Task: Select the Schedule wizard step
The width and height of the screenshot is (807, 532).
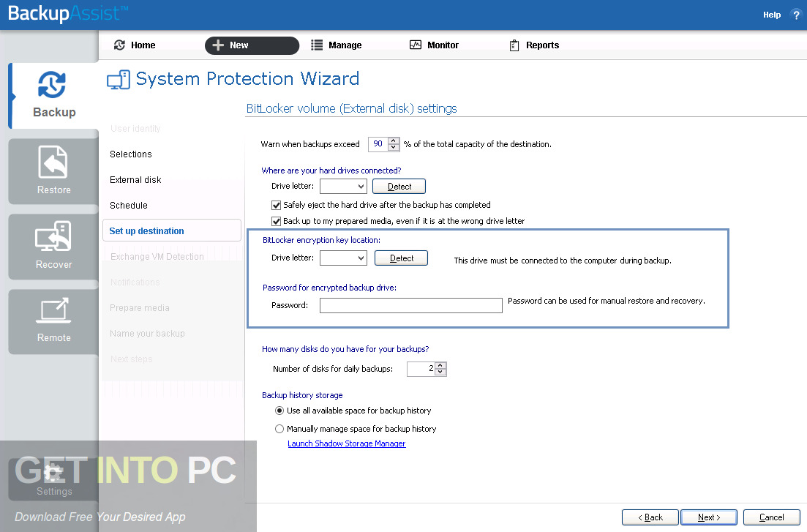Action: point(129,206)
